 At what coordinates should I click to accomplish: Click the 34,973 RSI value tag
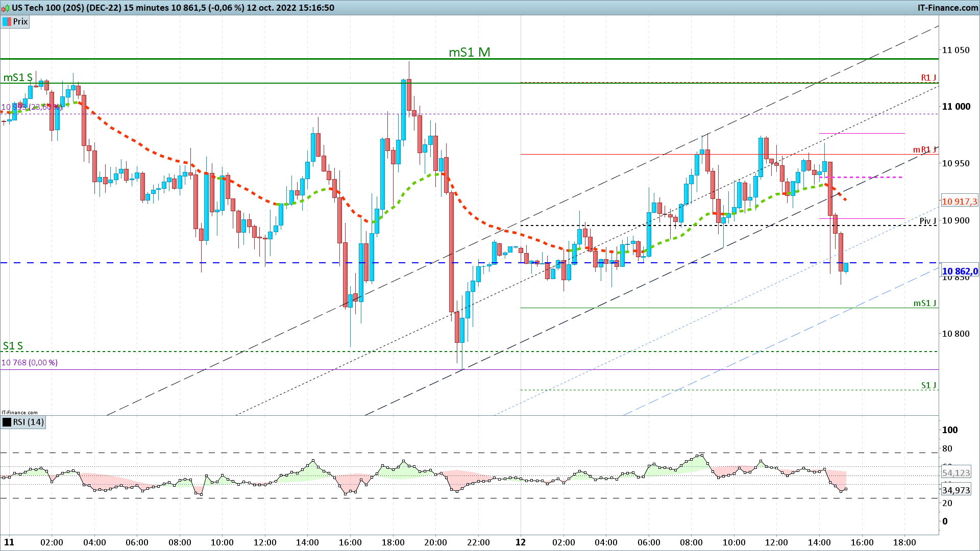pos(956,490)
